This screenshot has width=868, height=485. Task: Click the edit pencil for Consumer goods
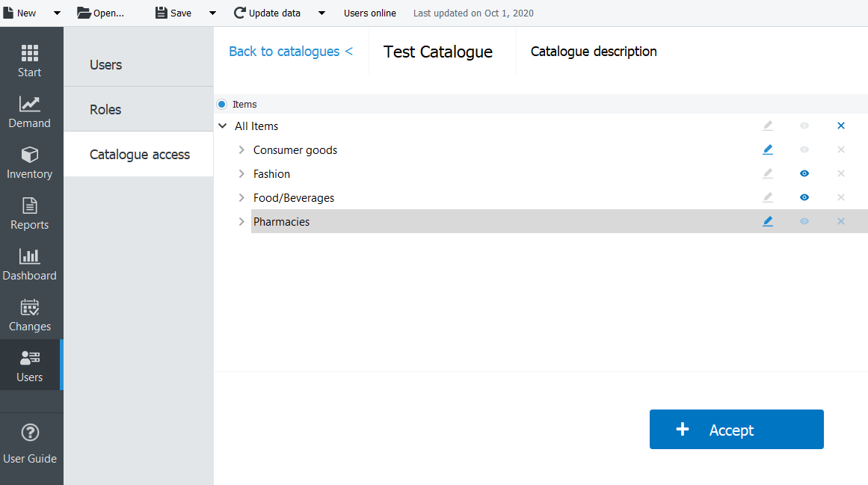tap(768, 149)
